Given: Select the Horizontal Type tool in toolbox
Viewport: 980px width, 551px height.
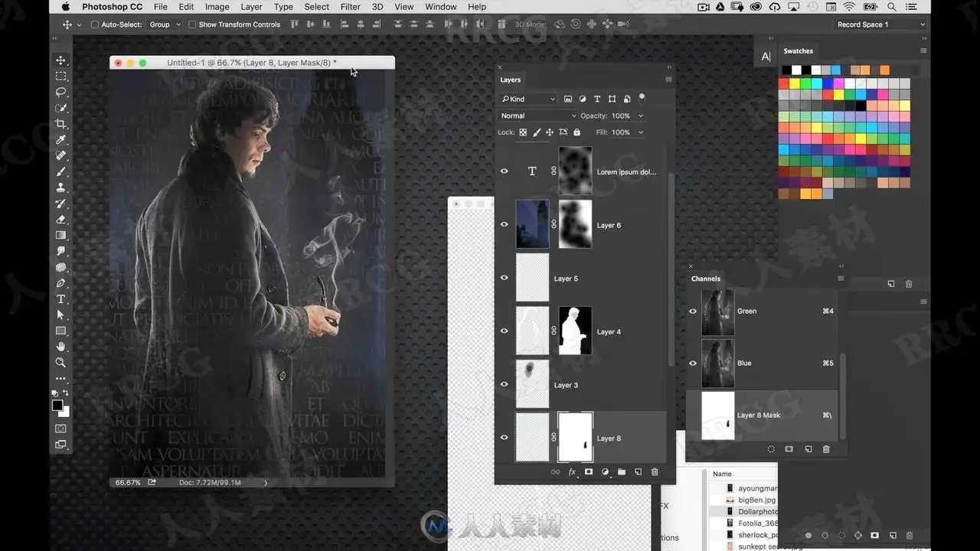Looking at the screenshot, I should (x=60, y=299).
